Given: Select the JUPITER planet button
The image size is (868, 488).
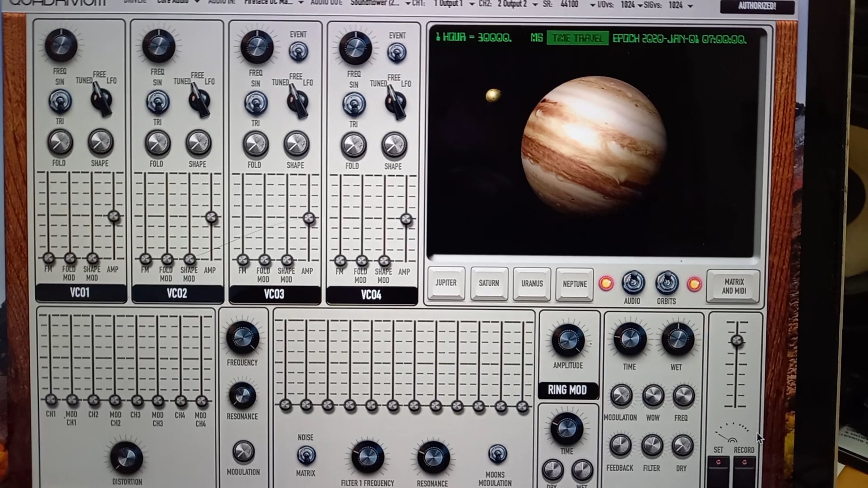Looking at the screenshot, I should (x=446, y=283).
